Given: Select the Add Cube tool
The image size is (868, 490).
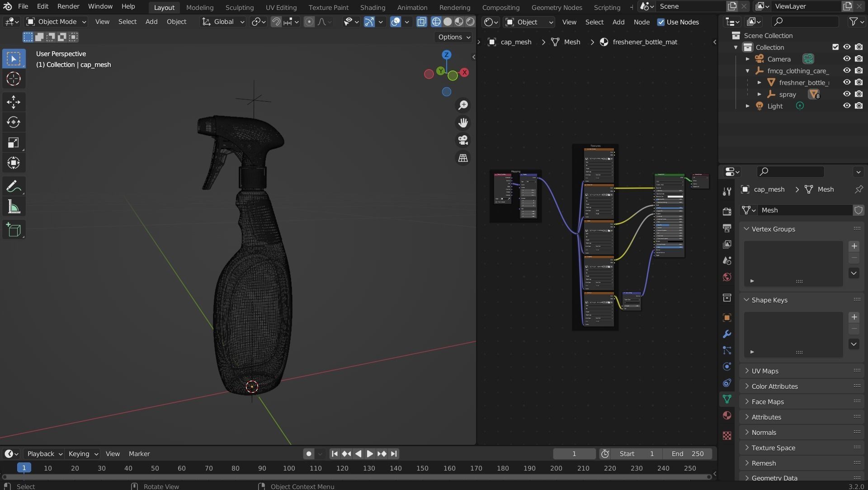Looking at the screenshot, I should click(x=14, y=230).
